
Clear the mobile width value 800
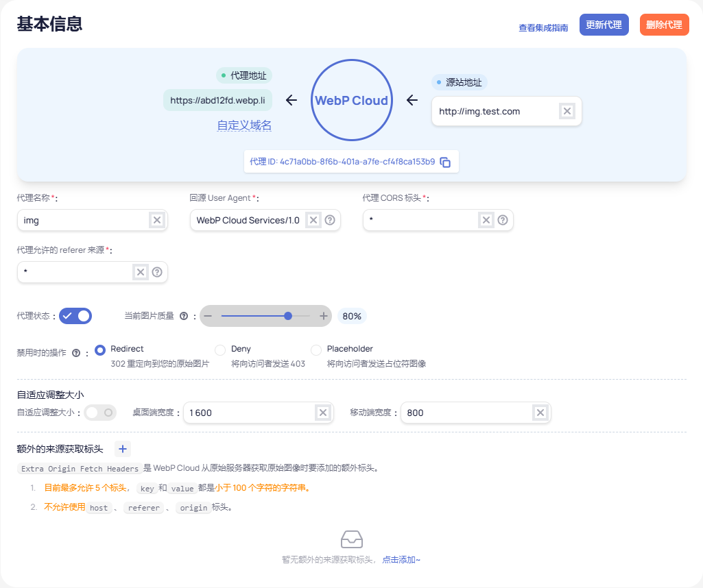(540, 413)
